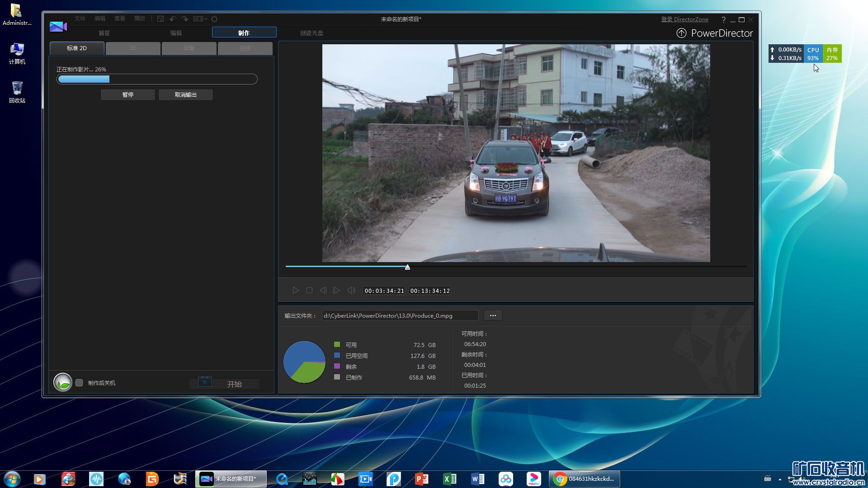Click the 登录 DirectorZone link
The height and width of the screenshot is (488, 868).
pos(684,19)
